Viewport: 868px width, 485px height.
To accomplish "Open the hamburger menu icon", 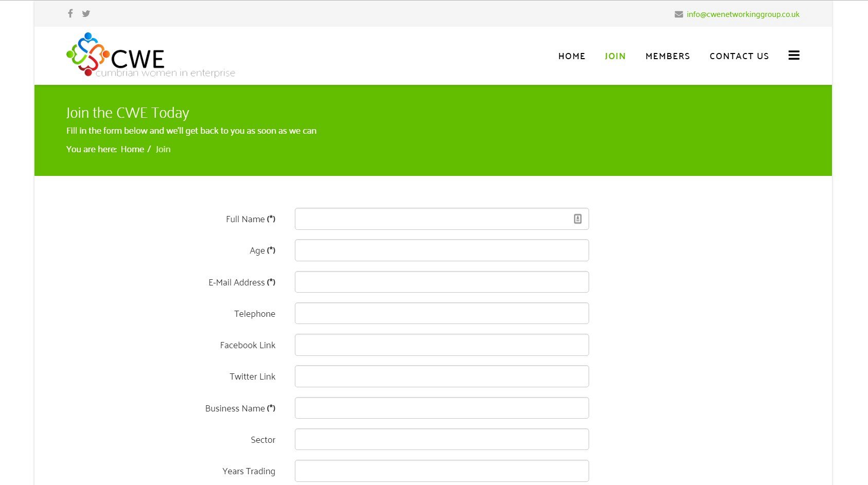I will click(793, 56).
